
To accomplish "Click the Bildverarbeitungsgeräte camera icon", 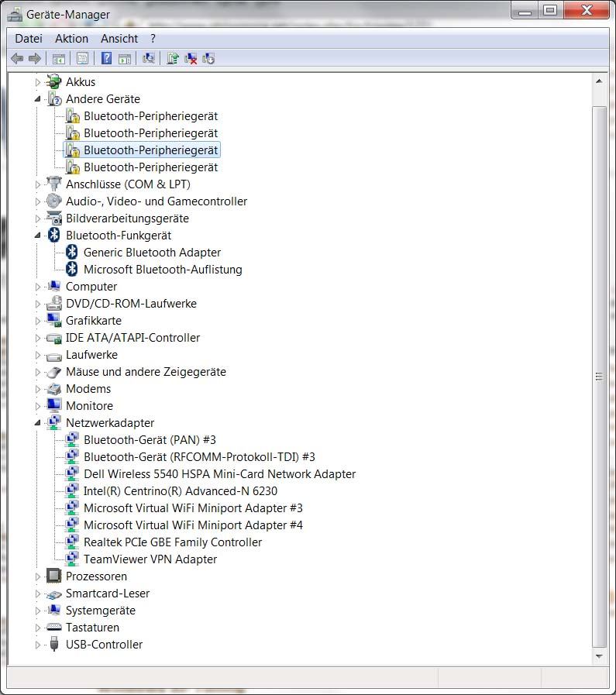I will (x=54, y=218).
